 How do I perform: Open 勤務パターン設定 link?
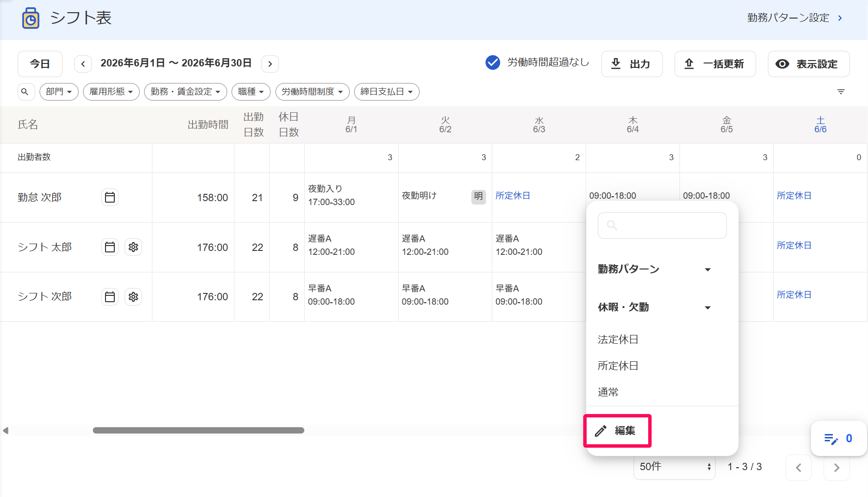[x=795, y=18]
